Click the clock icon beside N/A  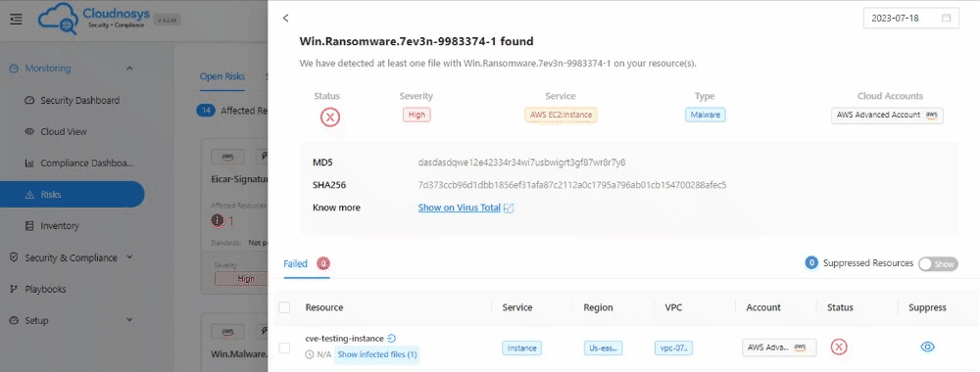(x=310, y=354)
